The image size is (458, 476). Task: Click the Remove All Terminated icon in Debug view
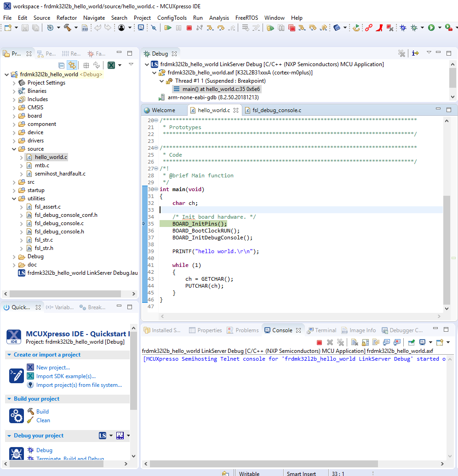pos(401,53)
